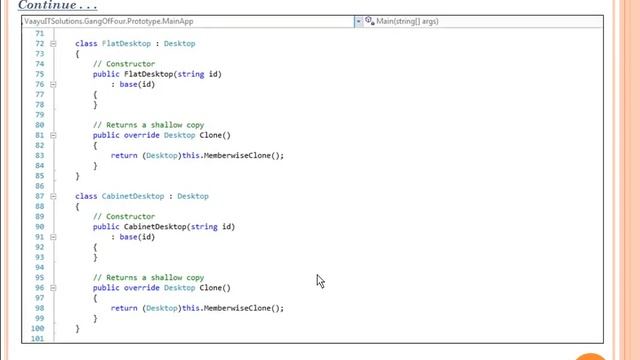Click 'FlatDesktop(string id)' constructor on line 75
This screenshot has width=640, height=360.
tap(173, 74)
